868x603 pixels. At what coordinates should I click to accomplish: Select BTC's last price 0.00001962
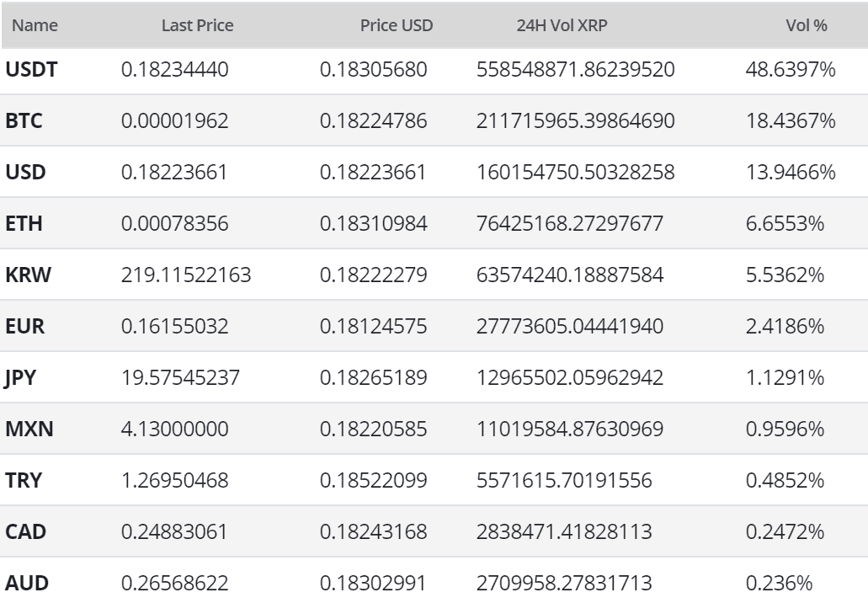point(175,121)
